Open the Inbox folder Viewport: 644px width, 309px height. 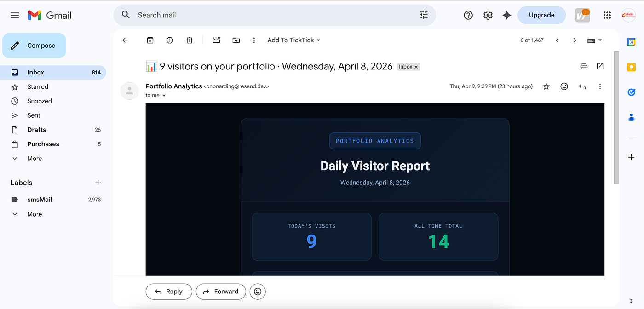[53, 73]
